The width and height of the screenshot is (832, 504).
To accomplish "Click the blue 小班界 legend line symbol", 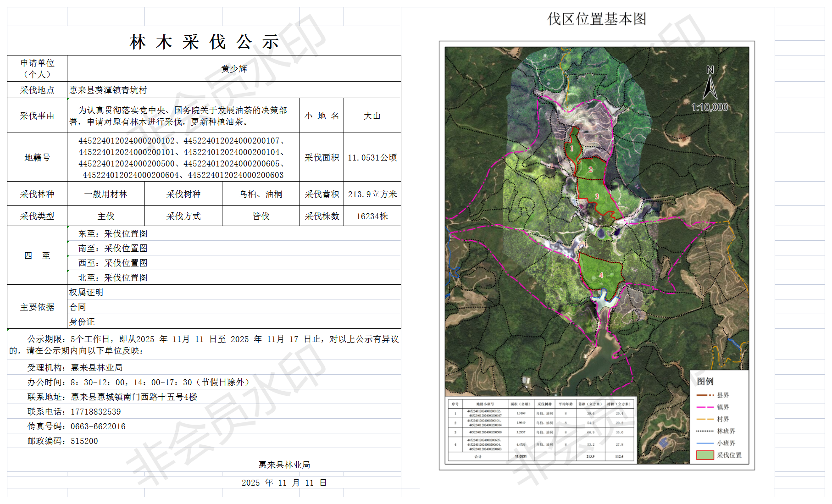I will point(705,443).
